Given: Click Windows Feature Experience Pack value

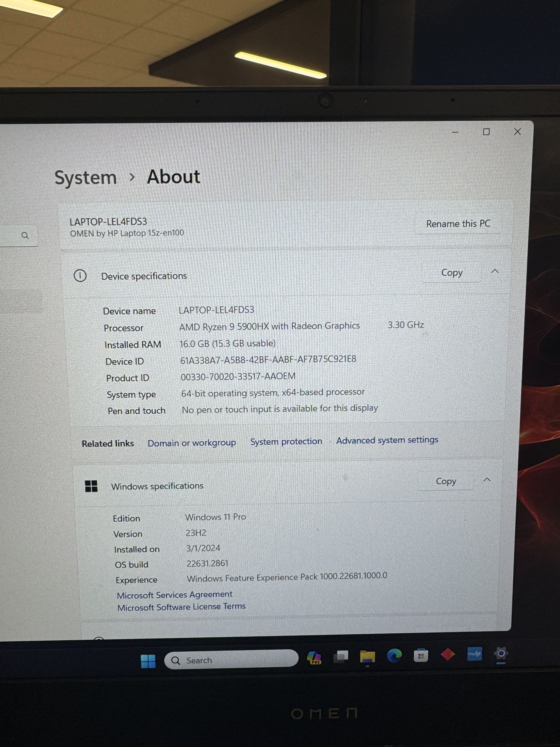Looking at the screenshot, I should [287, 577].
